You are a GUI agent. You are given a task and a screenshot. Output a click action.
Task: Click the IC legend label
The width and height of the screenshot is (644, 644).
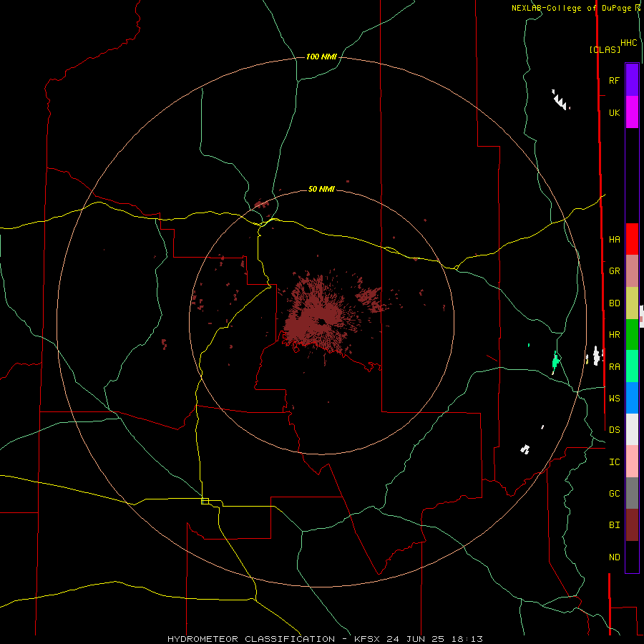614,462
